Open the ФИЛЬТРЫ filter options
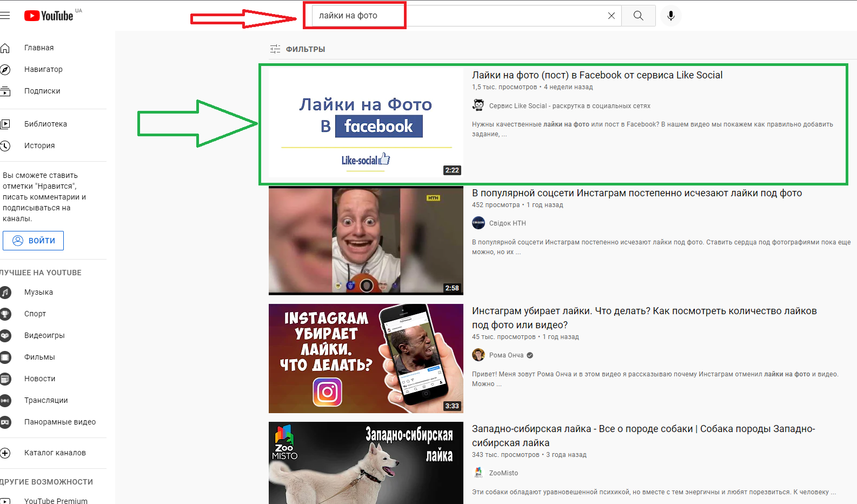The height and width of the screenshot is (504, 857). point(298,49)
